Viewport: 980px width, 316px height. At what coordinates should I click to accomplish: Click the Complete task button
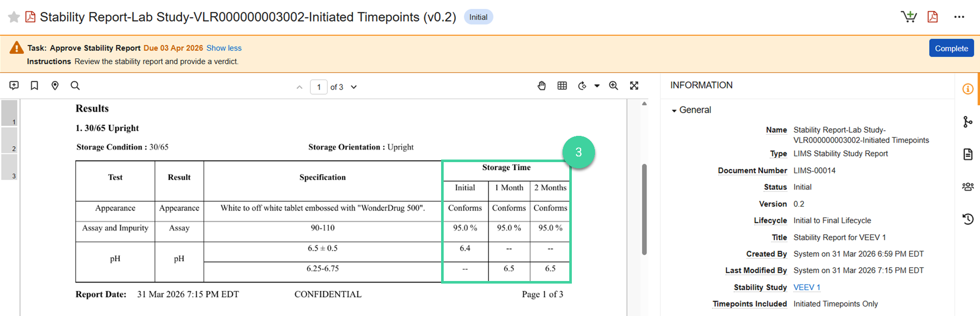(951, 48)
